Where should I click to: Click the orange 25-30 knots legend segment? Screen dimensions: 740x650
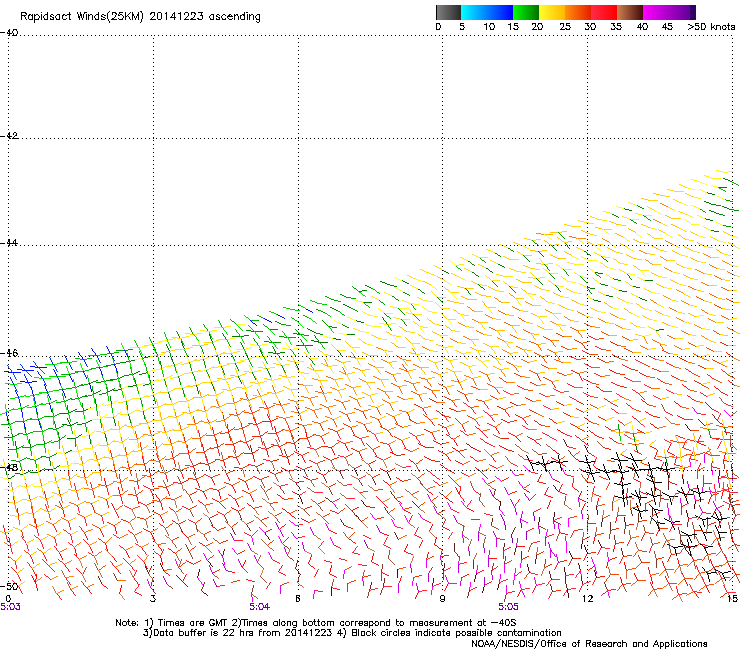click(578, 12)
